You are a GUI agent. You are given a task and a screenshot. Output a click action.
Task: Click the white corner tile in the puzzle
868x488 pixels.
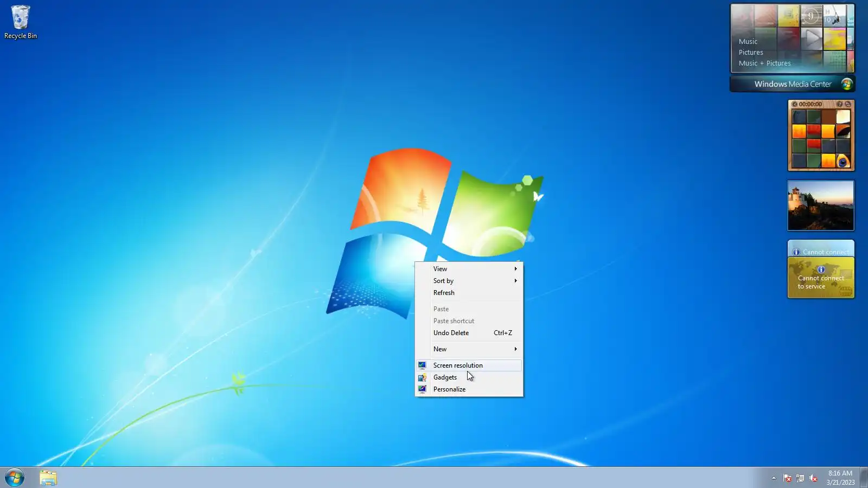[x=843, y=117]
